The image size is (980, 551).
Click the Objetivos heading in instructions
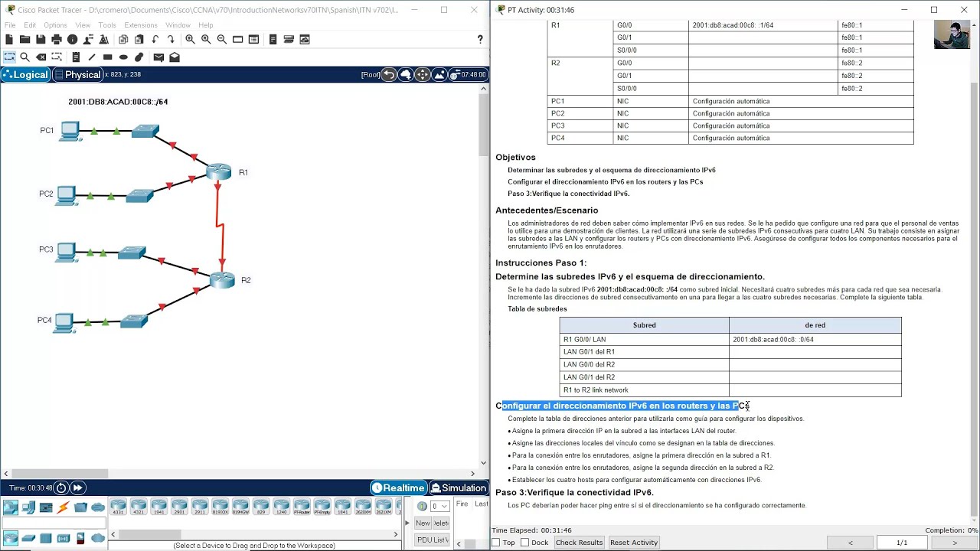pos(515,158)
